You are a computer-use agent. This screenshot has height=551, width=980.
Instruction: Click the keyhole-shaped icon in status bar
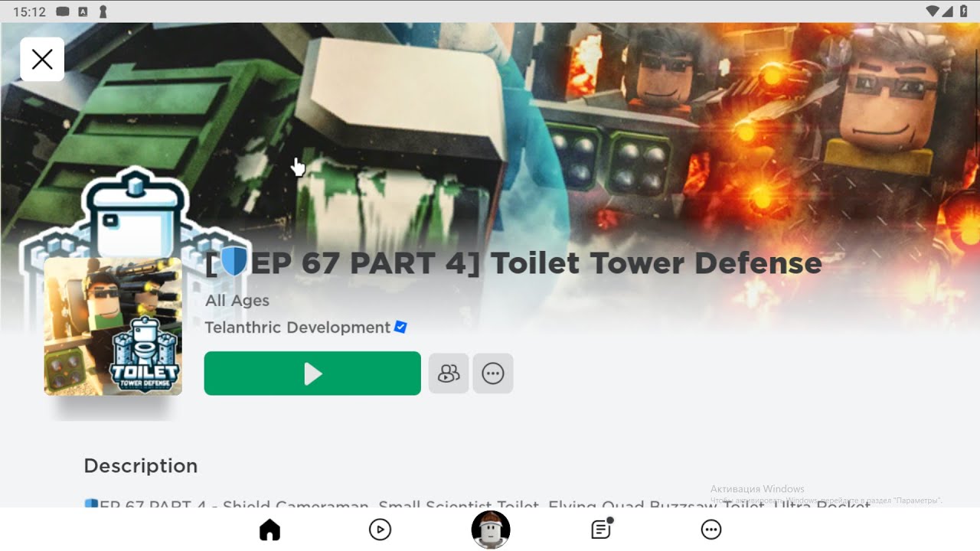103,11
